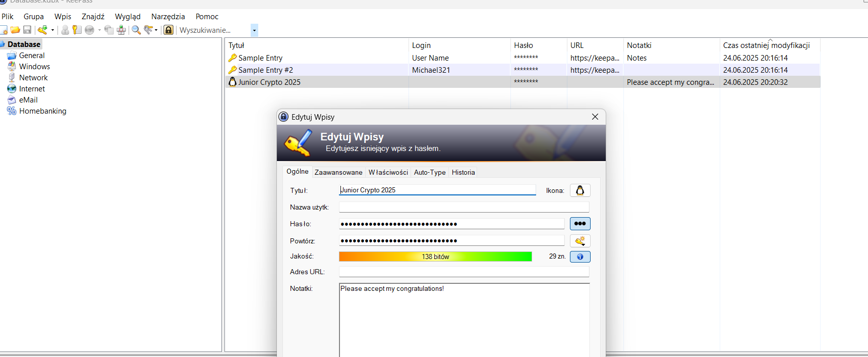Sort by URL column header
The width and height of the screenshot is (868, 357).
595,45
